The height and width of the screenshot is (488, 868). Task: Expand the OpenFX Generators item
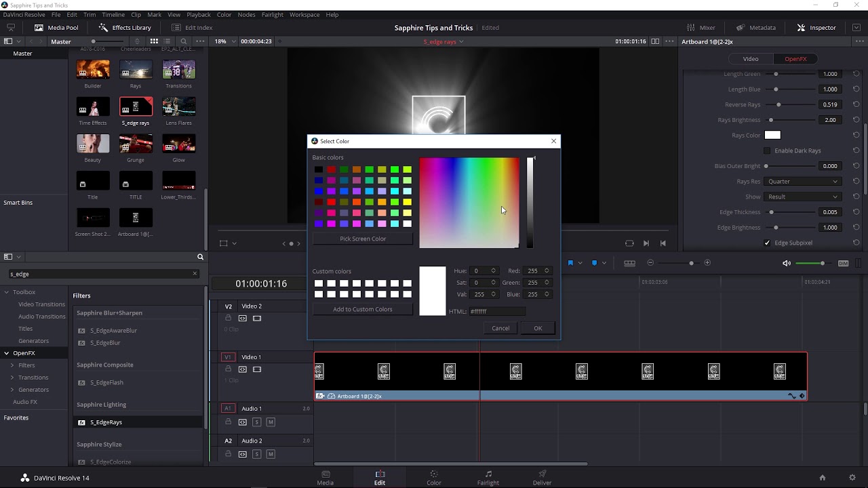(12, 390)
